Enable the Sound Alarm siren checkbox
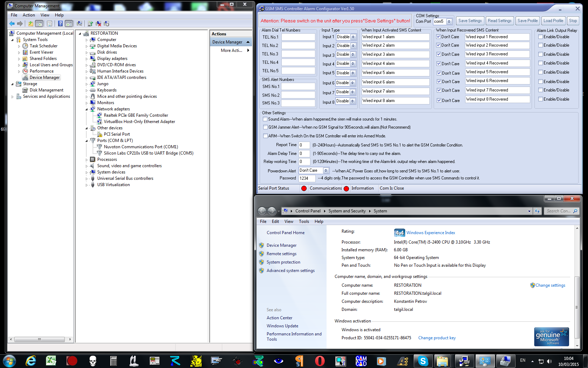The height and width of the screenshot is (368, 588). [x=265, y=119]
